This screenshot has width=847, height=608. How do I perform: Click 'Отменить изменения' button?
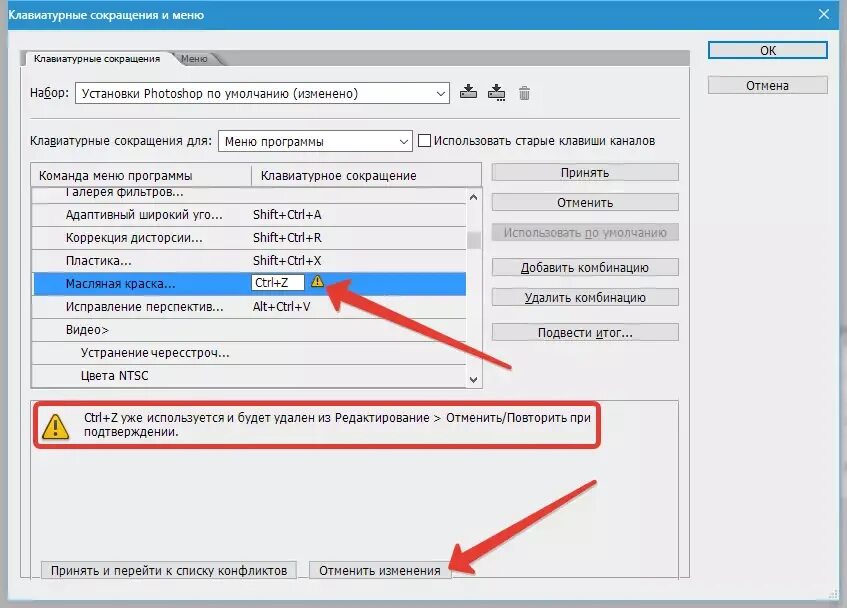pos(380,570)
